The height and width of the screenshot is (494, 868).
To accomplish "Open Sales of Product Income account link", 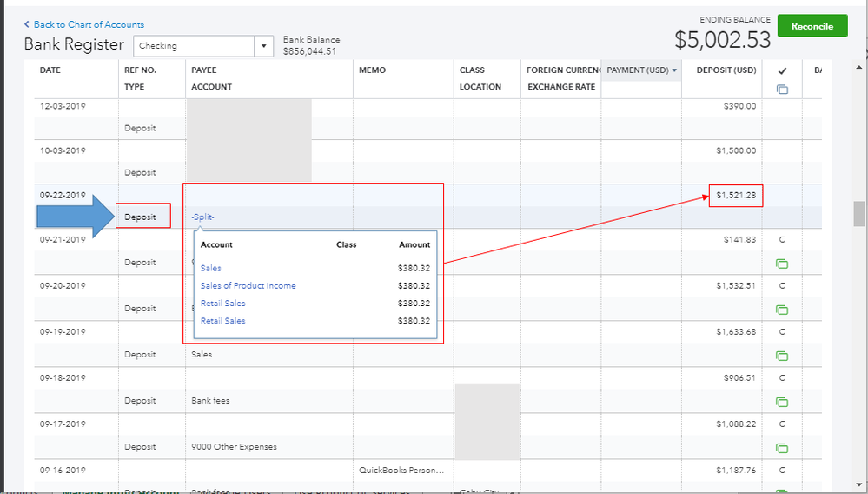I will point(248,286).
